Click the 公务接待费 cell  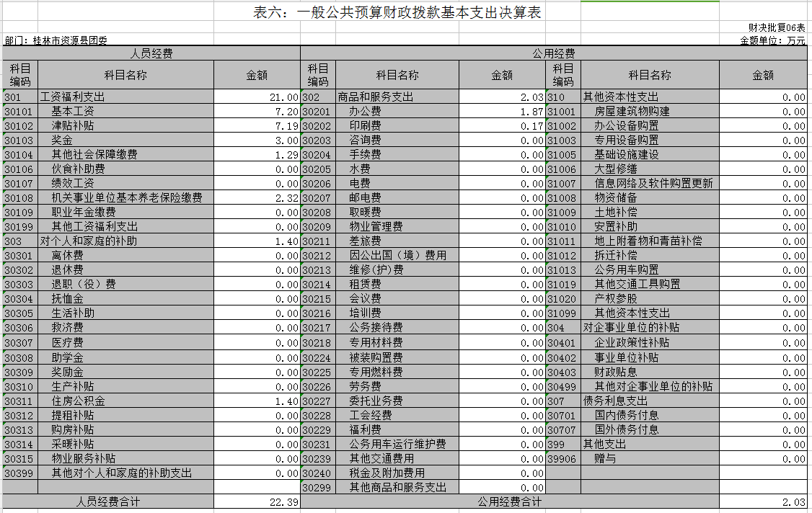397,328
